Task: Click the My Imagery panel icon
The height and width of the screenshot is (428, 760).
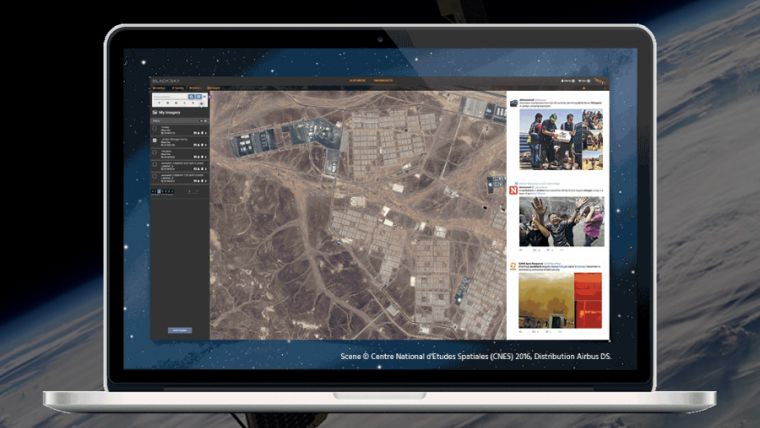Action: tap(155, 112)
